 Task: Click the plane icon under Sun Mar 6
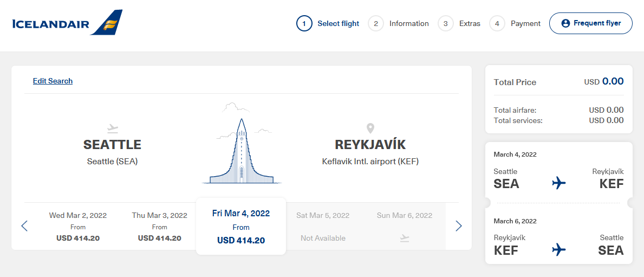point(405,238)
